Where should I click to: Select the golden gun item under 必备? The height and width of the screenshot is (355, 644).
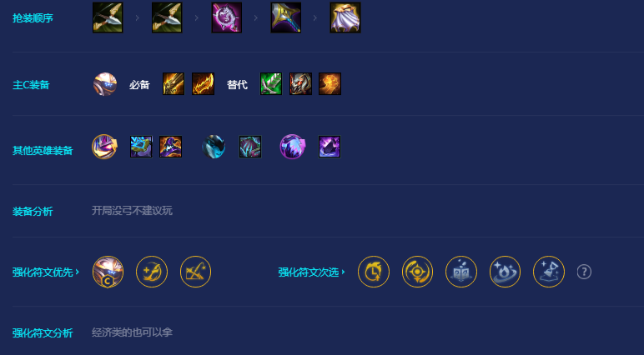[x=174, y=84]
